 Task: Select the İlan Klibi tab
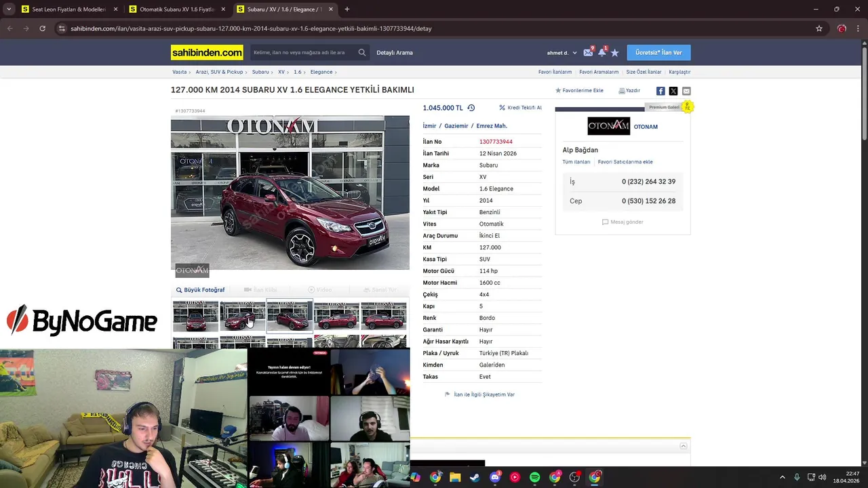point(260,290)
